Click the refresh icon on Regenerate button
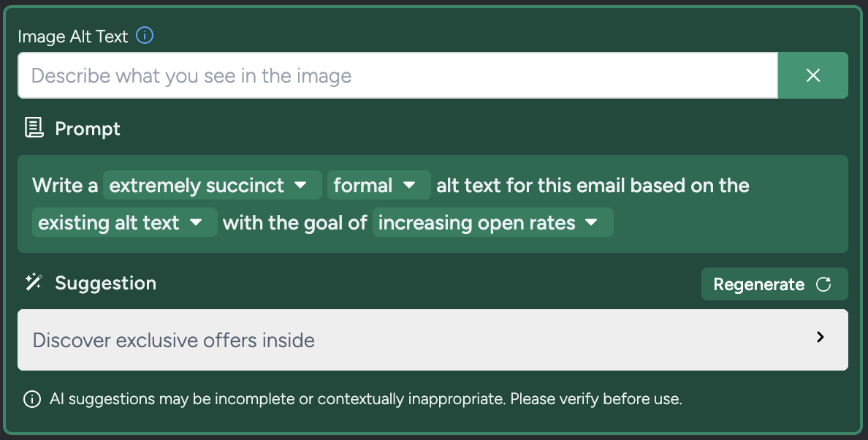The width and height of the screenshot is (868, 440). pos(824,284)
